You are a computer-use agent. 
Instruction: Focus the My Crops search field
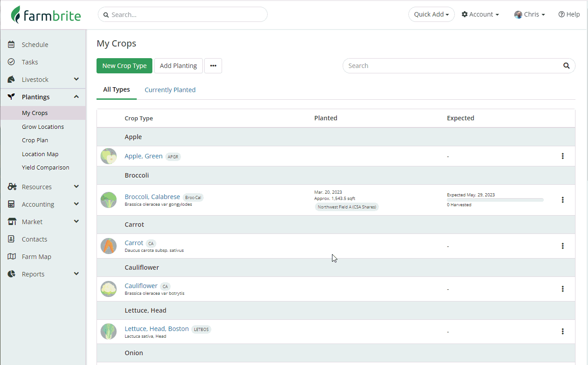[x=459, y=66]
